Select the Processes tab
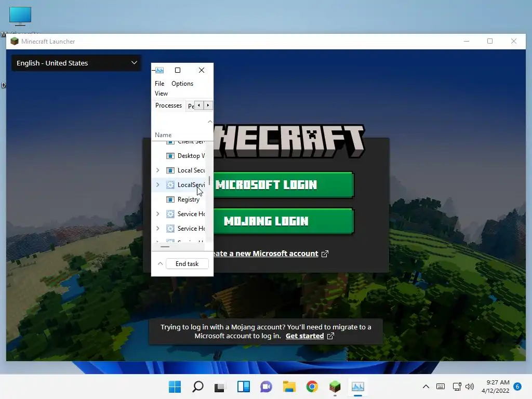Screen dimensions: 532x399 (168, 105)
